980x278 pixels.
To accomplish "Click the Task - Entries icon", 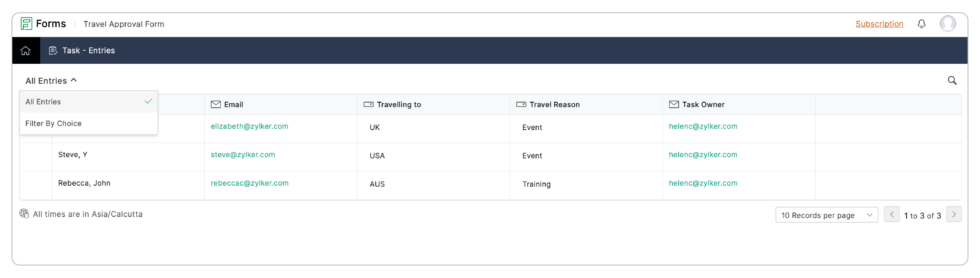I will (53, 51).
